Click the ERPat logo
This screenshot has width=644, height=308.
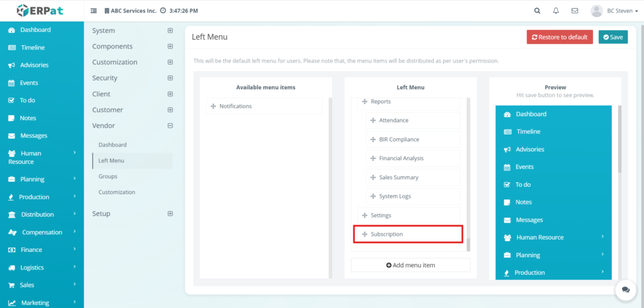coord(41,11)
